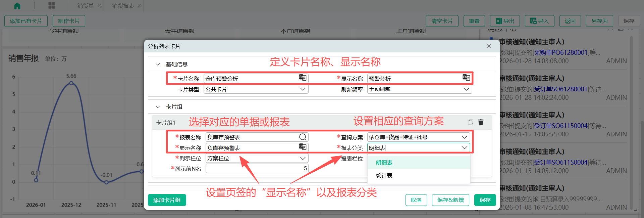Delete 卡片组1 with the trash icon
644x218 pixels.
pos(481,122)
